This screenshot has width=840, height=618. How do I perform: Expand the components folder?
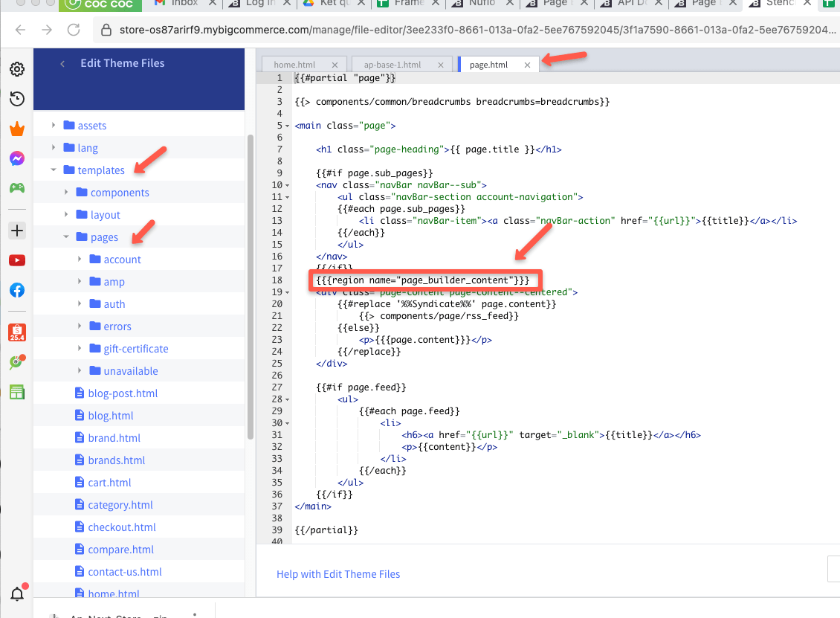[x=66, y=192]
